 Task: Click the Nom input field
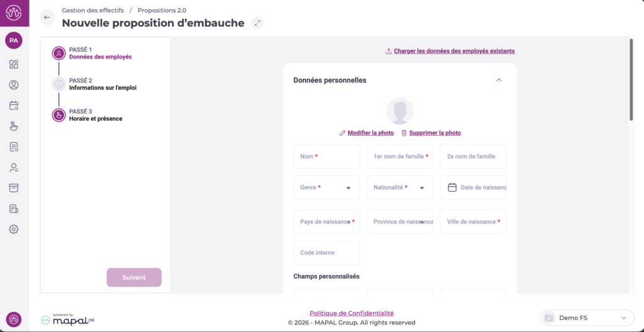point(326,157)
